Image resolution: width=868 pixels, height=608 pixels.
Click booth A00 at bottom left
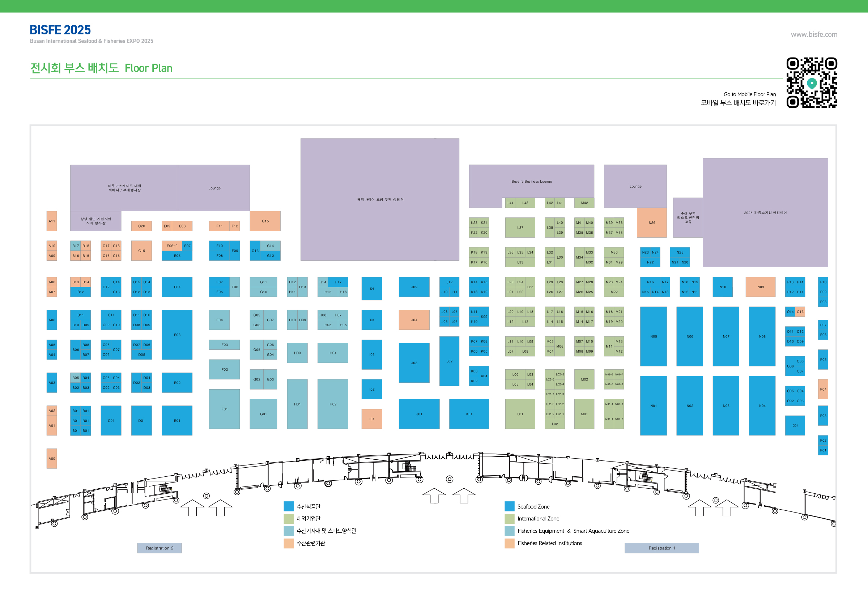pos(52,458)
